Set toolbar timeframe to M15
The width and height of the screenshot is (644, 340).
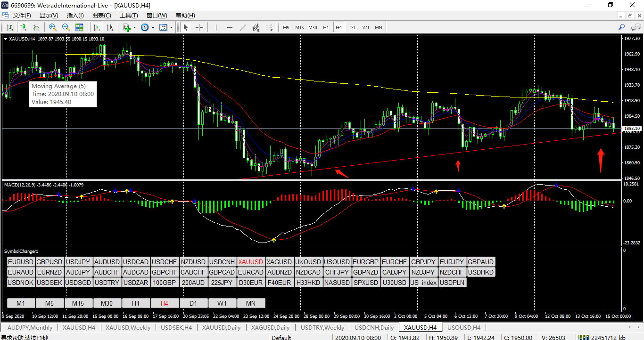[299, 27]
